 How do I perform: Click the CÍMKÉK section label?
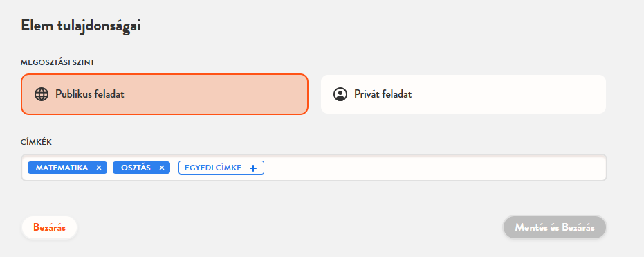[x=36, y=142]
